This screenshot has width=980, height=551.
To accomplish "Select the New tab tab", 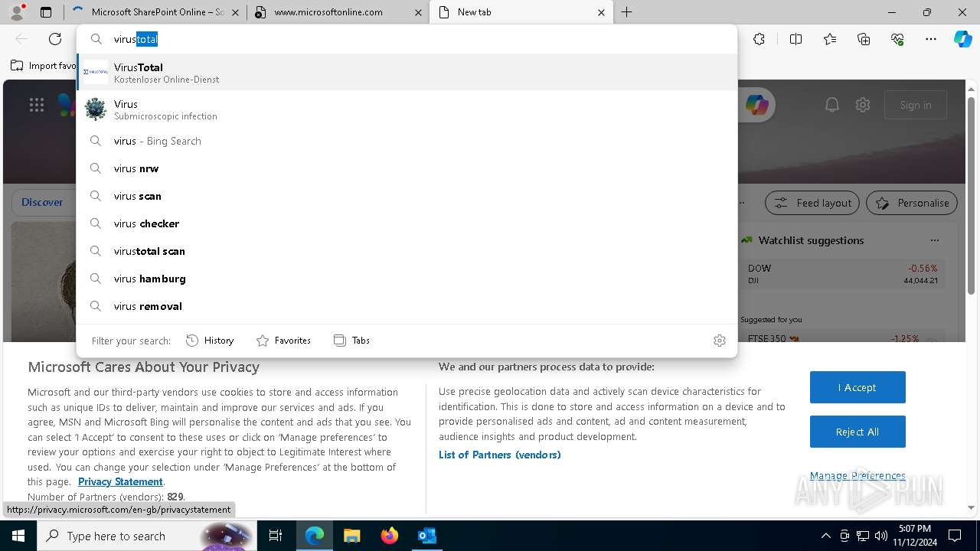I will click(x=521, y=12).
